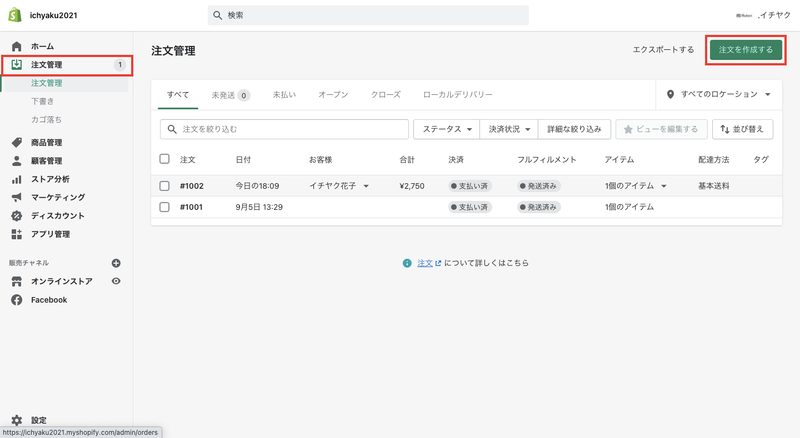
Task: Click ¥2,750 total cell
Action: click(412, 186)
